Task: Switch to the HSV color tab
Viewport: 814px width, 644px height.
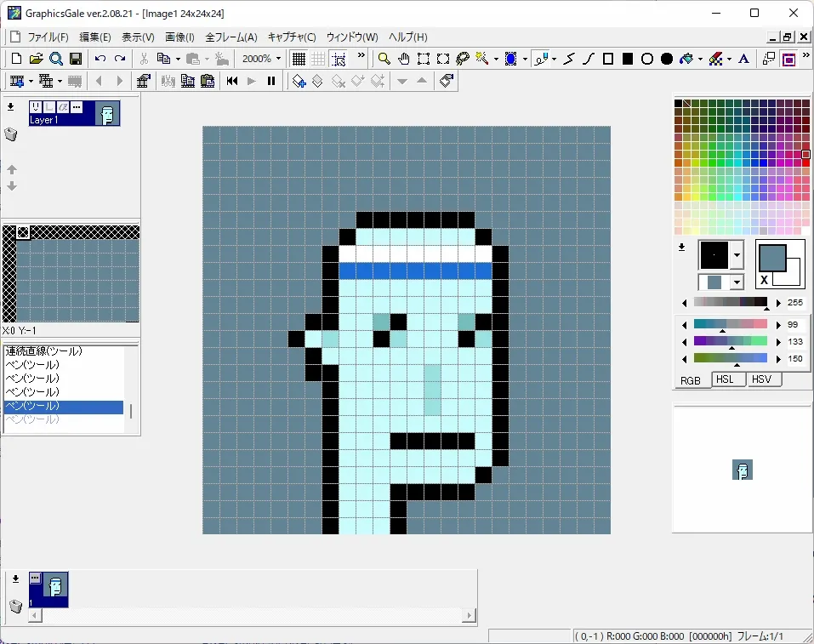Action: pyautogui.click(x=762, y=379)
